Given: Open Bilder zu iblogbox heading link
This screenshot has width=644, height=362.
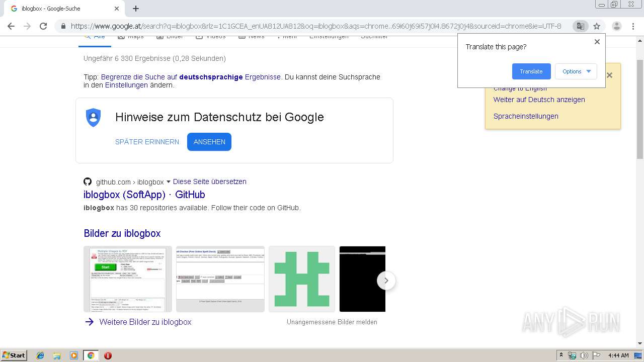Looking at the screenshot, I should tap(122, 233).
